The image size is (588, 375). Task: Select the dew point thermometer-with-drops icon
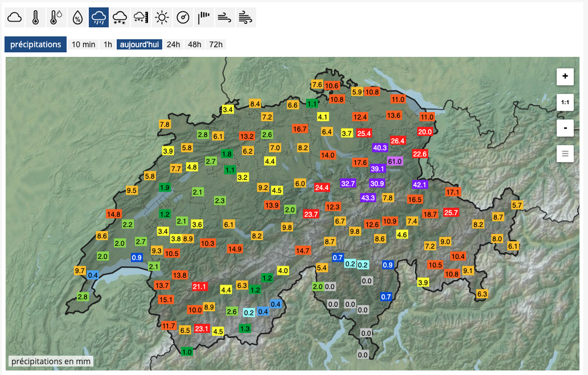[56, 18]
